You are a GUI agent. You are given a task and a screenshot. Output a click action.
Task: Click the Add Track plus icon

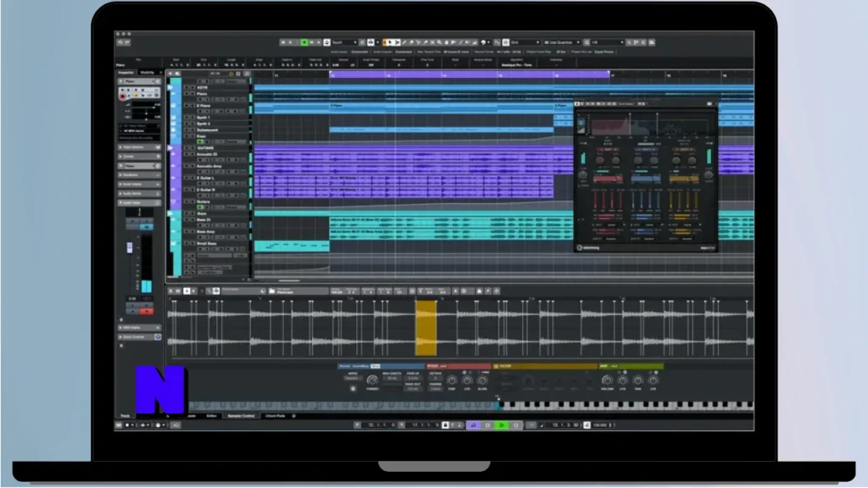click(170, 73)
